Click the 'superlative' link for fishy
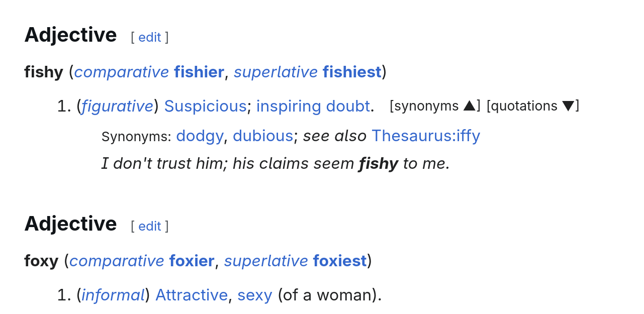 coord(275,72)
